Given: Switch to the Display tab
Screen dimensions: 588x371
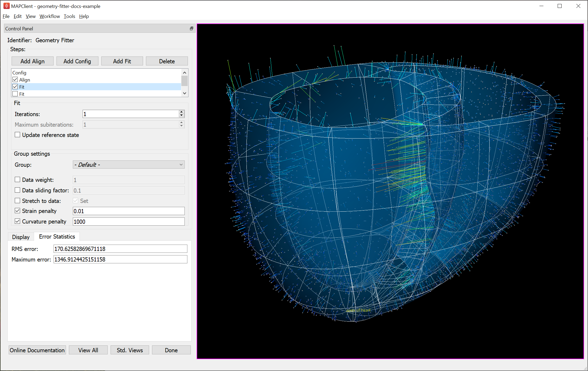Looking at the screenshot, I should pos(21,237).
